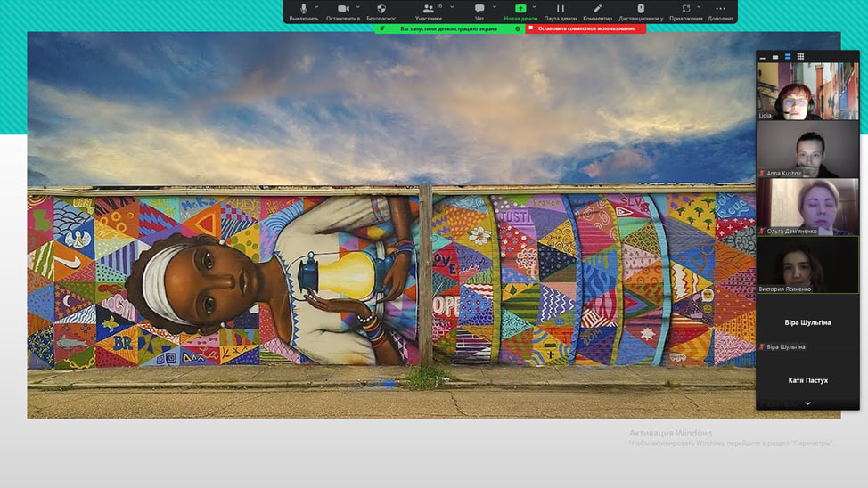Screen dimensions: 868x488
Task: Start a Новая демонстрация screen share
Action: 520,12
